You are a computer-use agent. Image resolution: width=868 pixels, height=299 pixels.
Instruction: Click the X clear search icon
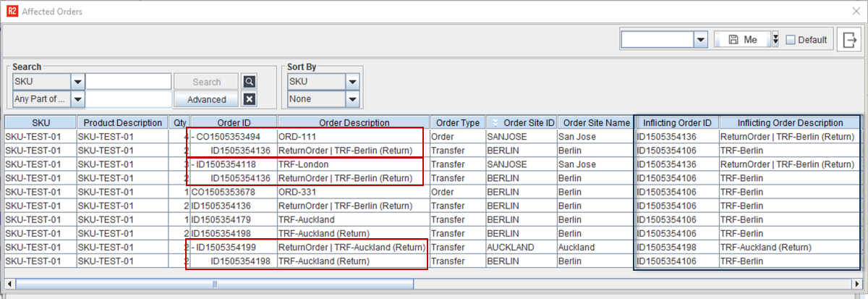coord(249,99)
